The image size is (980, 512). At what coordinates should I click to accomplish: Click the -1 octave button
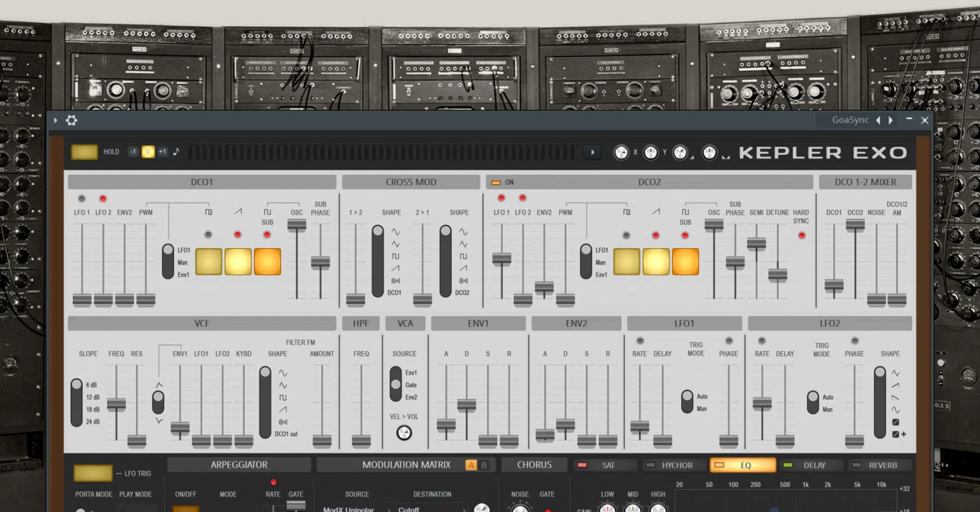point(133,152)
